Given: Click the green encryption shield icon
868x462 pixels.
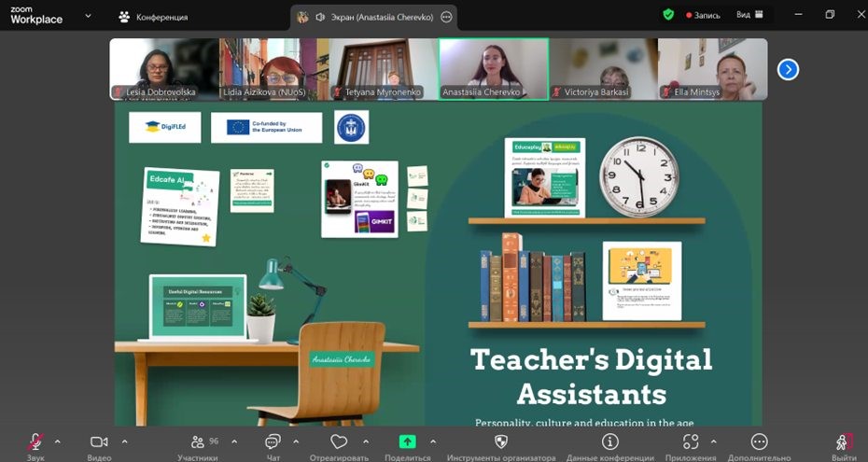Looking at the screenshot, I should click(x=668, y=15).
